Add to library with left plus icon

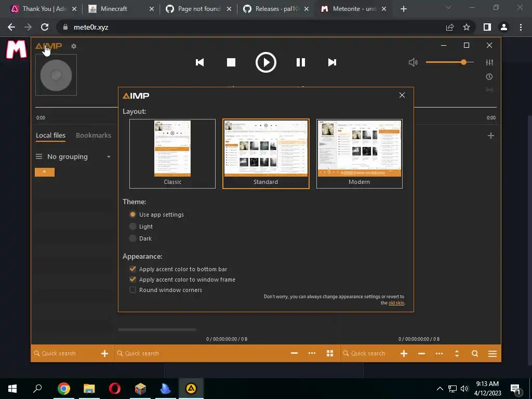pos(104,353)
